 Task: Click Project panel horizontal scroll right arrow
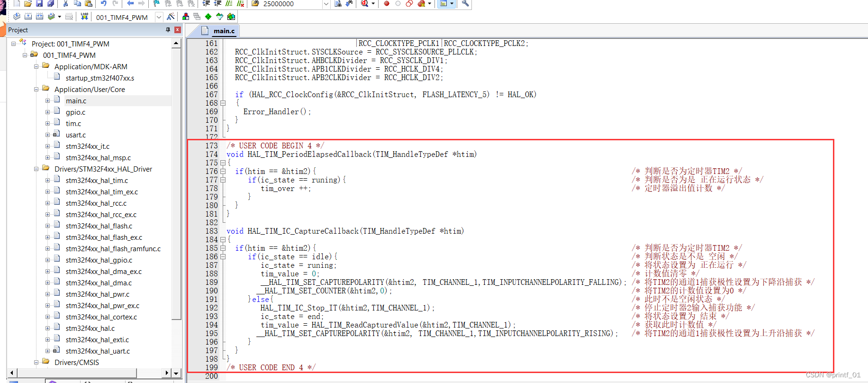click(x=167, y=373)
